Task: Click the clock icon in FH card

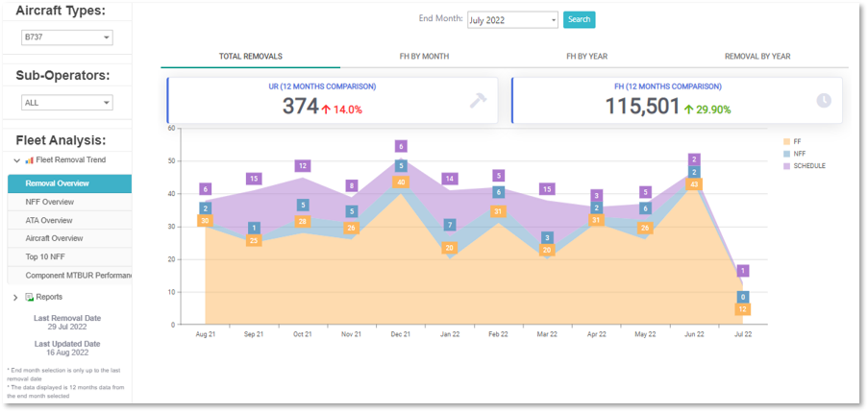Action: pos(823,101)
